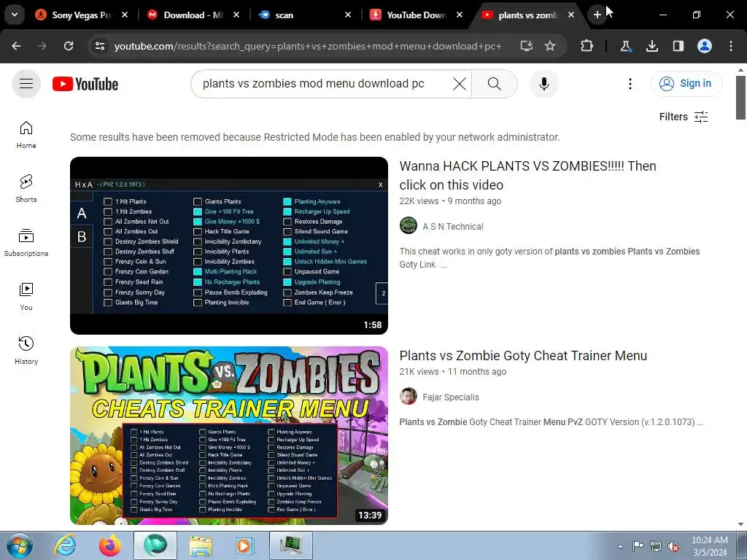Click Action Center flag tray icon
This screenshot has width=747, height=560.
click(638, 546)
